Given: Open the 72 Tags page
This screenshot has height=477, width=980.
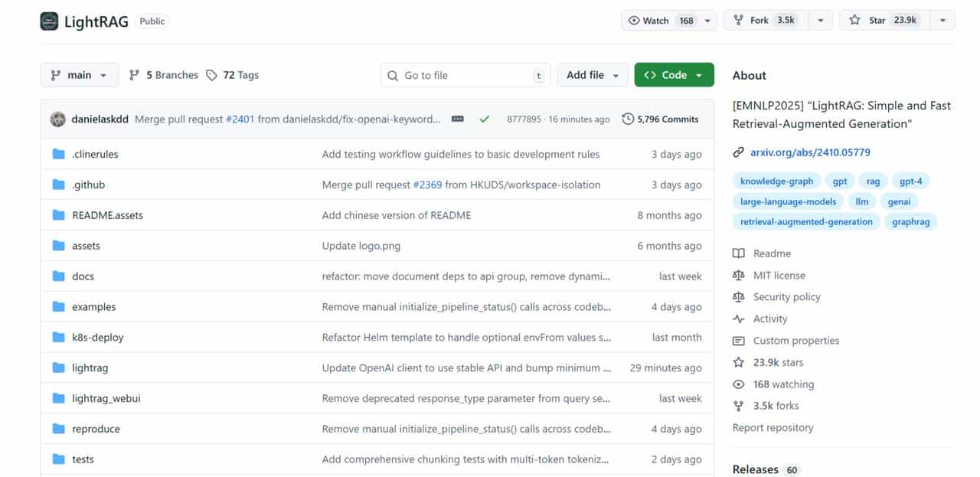Looking at the screenshot, I should pos(233,75).
